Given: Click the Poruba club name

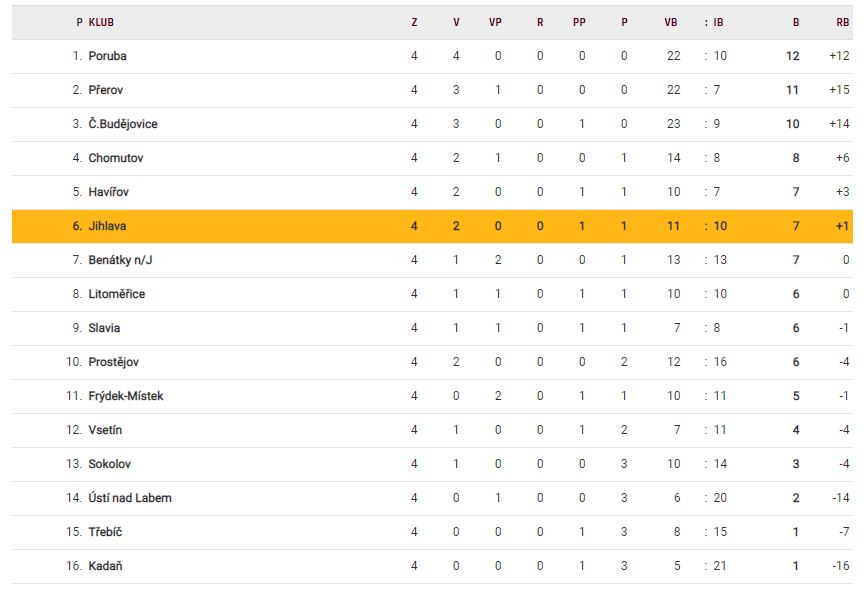Looking at the screenshot, I should click(x=107, y=56).
